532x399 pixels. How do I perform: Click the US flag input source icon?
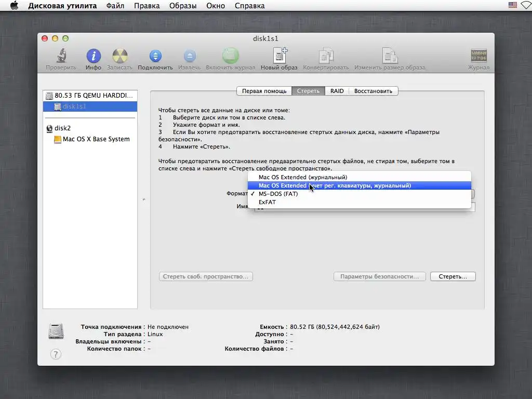click(512, 5)
